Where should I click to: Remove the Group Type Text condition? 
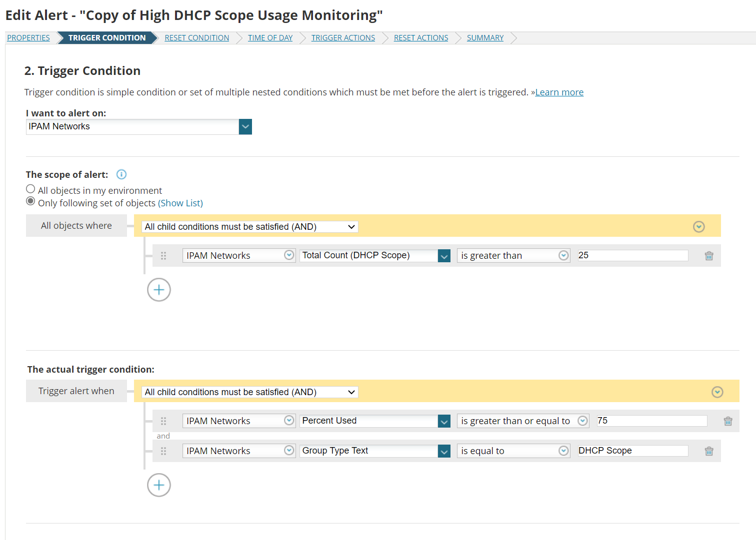(708, 451)
